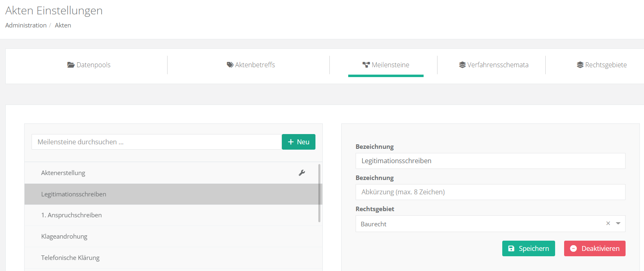Click the layers icon on Verfahrensschemata tab
Image resolution: width=644 pixels, height=271 pixels.
click(462, 65)
